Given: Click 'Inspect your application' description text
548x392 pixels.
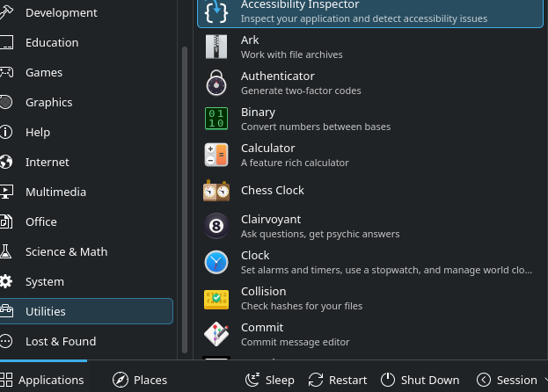Looking at the screenshot, I should click(x=364, y=18).
